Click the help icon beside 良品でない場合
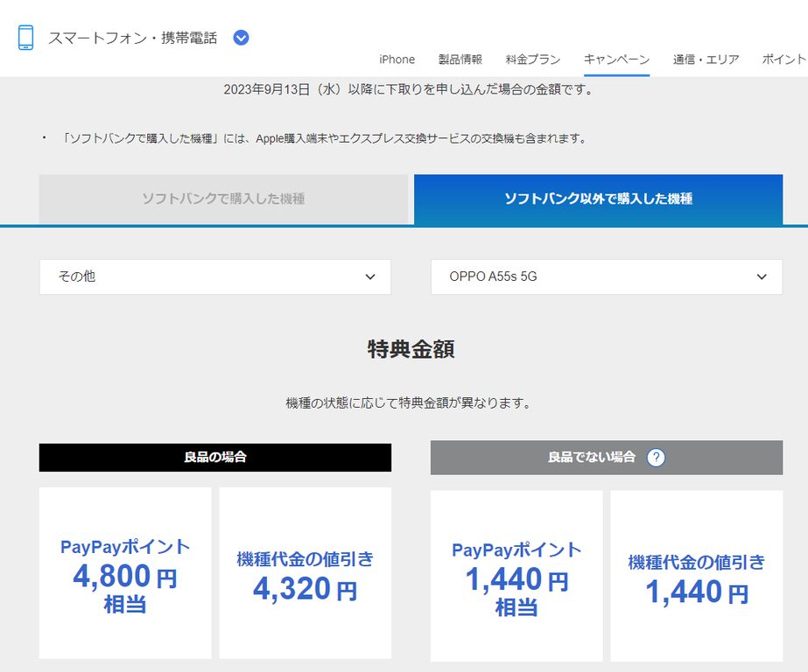Image resolution: width=808 pixels, height=672 pixels. click(656, 458)
